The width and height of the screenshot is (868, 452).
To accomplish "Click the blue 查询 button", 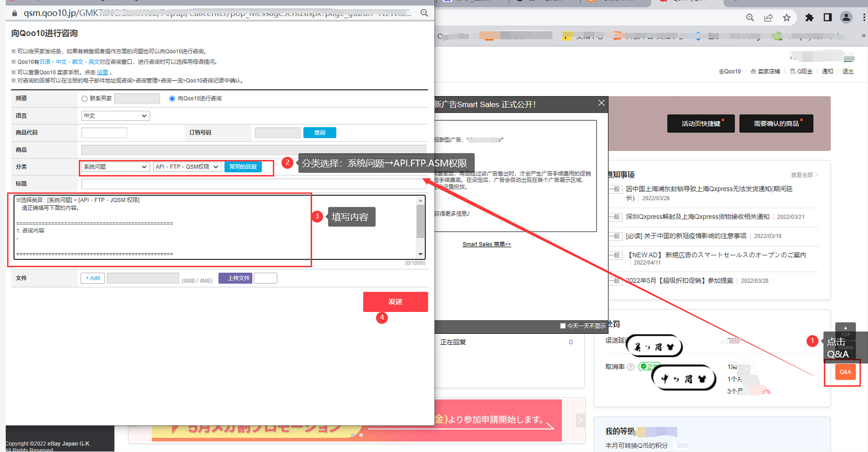I will (x=319, y=133).
